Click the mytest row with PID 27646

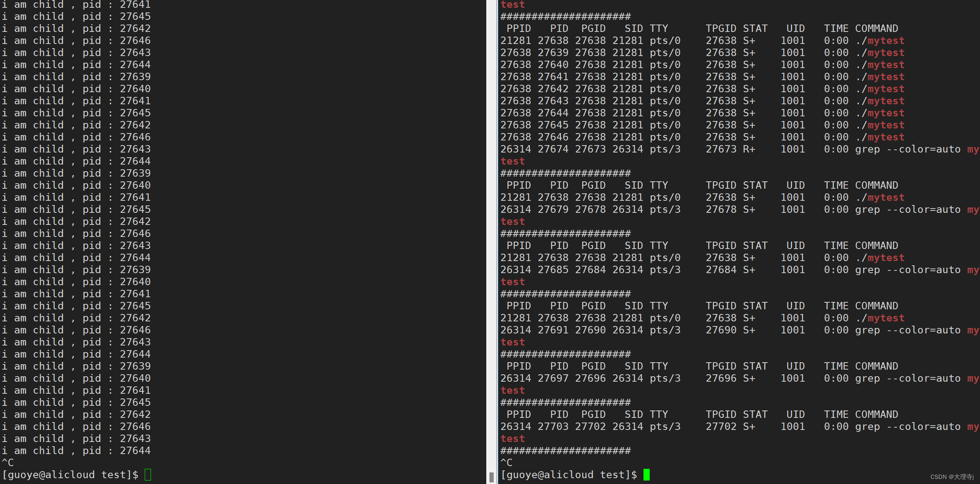click(702, 137)
